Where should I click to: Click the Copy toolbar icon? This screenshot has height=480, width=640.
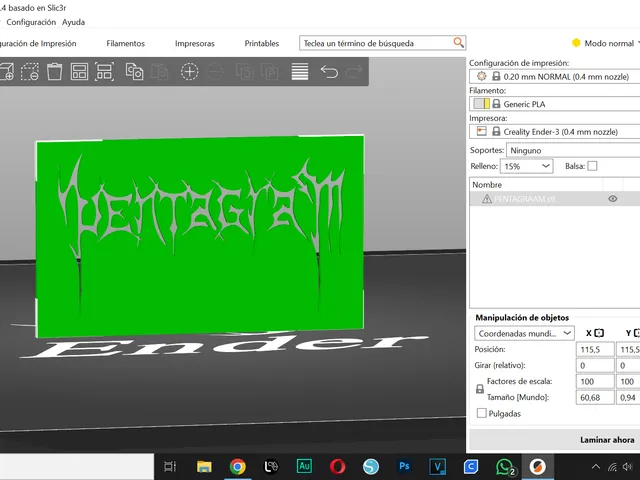point(134,72)
